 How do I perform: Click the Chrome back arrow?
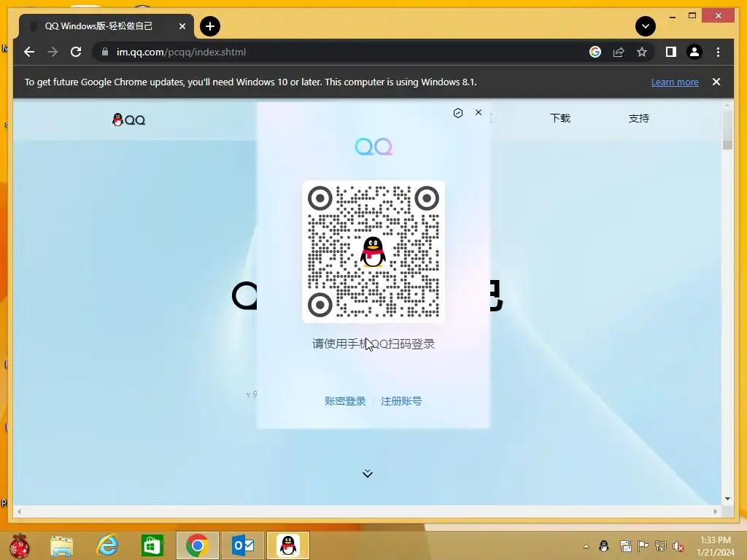pos(29,52)
